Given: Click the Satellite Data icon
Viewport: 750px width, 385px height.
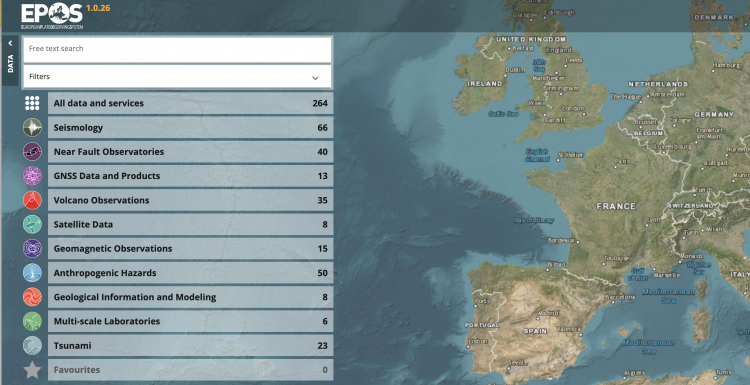Looking at the screenshot, I should [32, 224].
